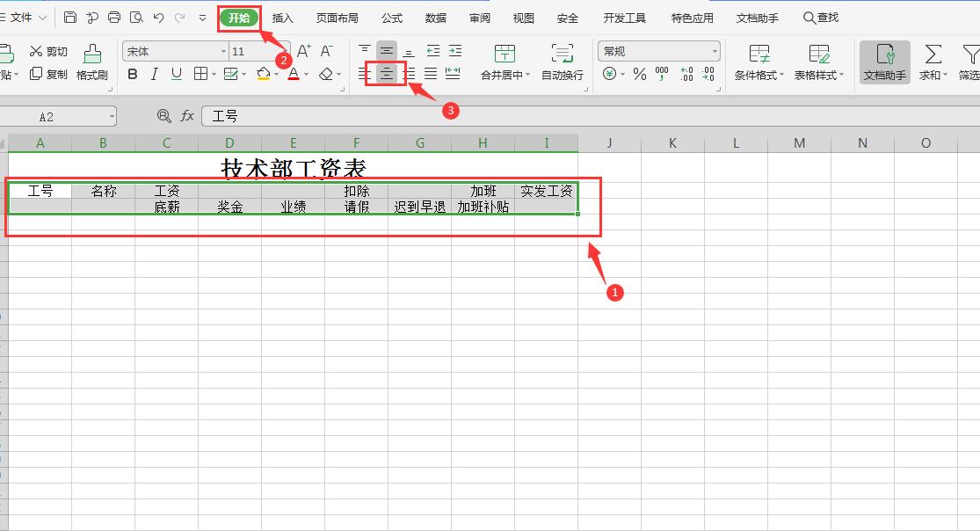This screenshot has width=980, height=531.
Task: Toggle center horizontal alignment
Action: [386, 75]
